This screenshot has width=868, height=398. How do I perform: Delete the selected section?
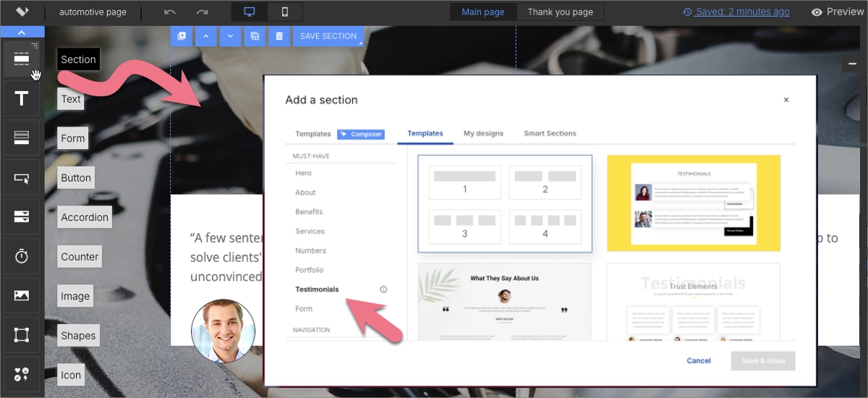(x=279, y=36)
